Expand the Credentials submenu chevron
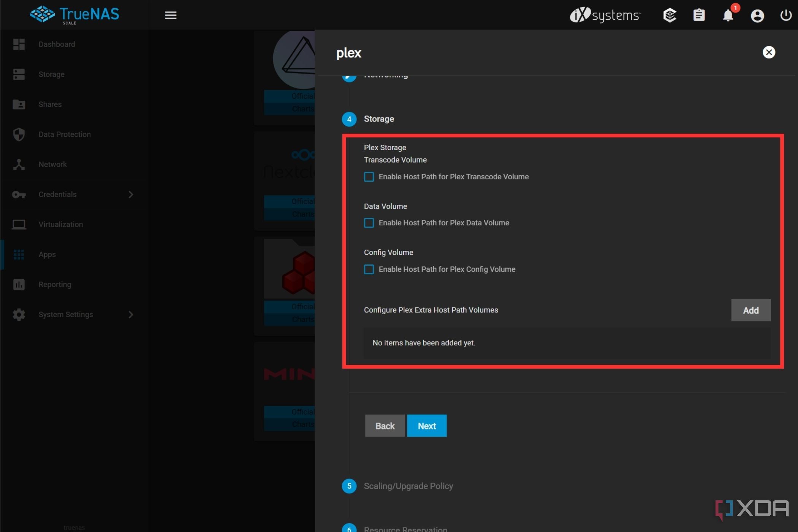The width and height of the screenshot is (798, 532). tap(131, 194)
